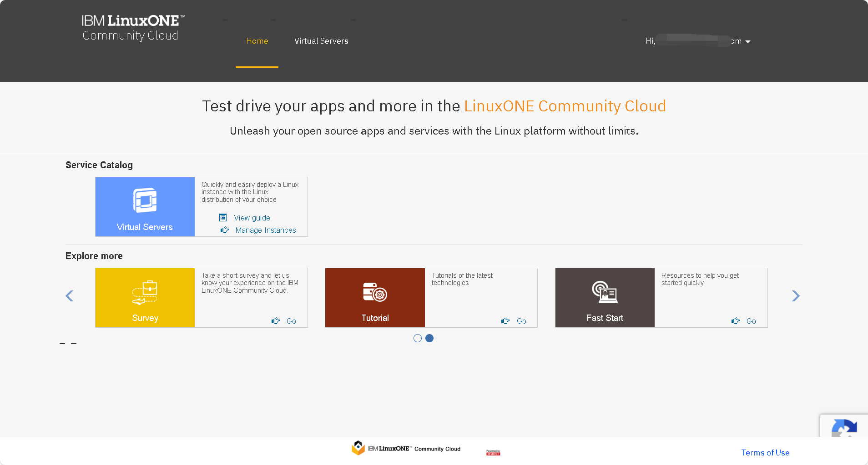The image size is (868, 465).
Task: Show next Explore more carousel items
Action: (796, 296)
